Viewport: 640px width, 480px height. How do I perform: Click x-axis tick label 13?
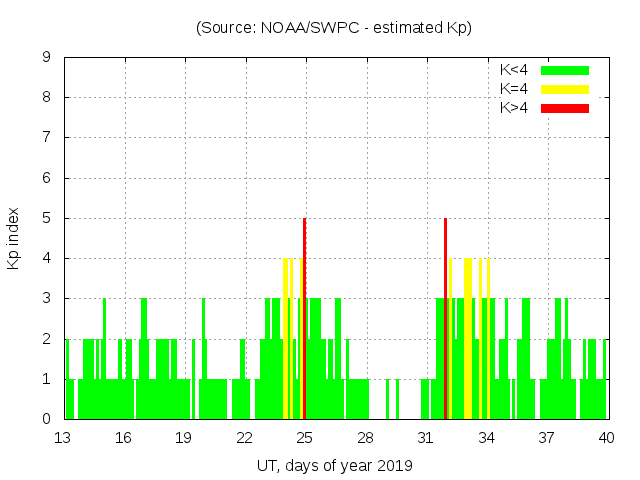pos(63,438)
